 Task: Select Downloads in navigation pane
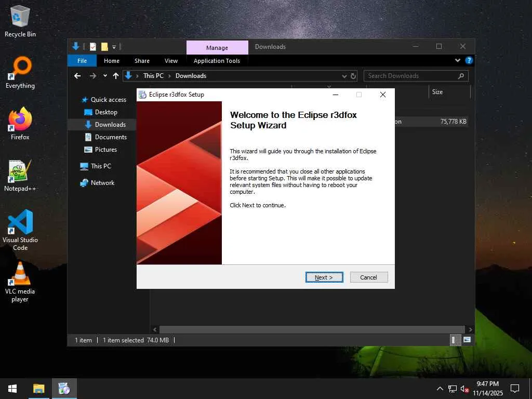click(x=110, y=125)
